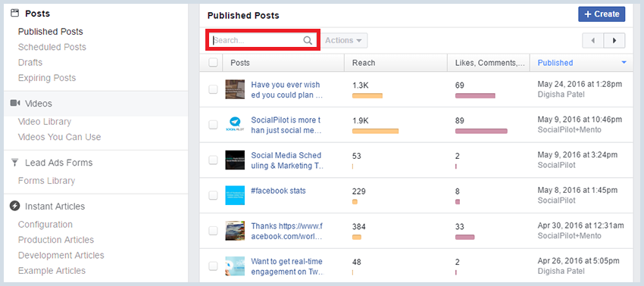Open Scheduled Posts in sidebar

[x=52, y=47]
